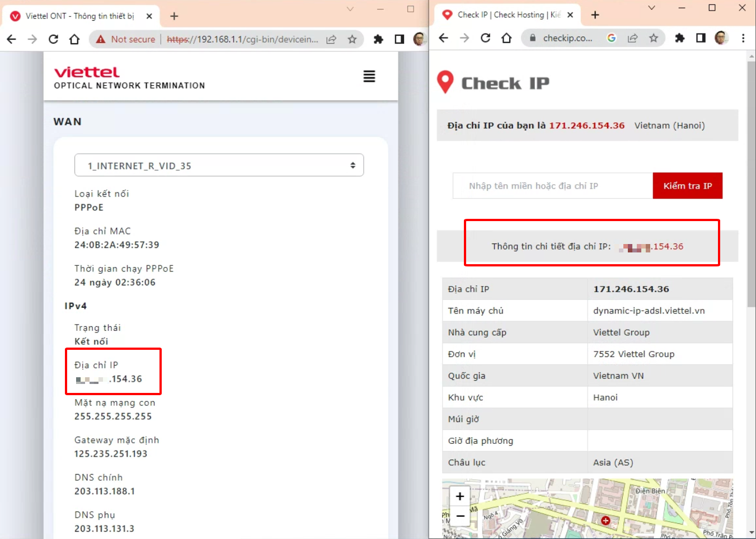This screenshot has height=539, width=756.
Task: Maximize the Check IP browser window
Action: 712,8
